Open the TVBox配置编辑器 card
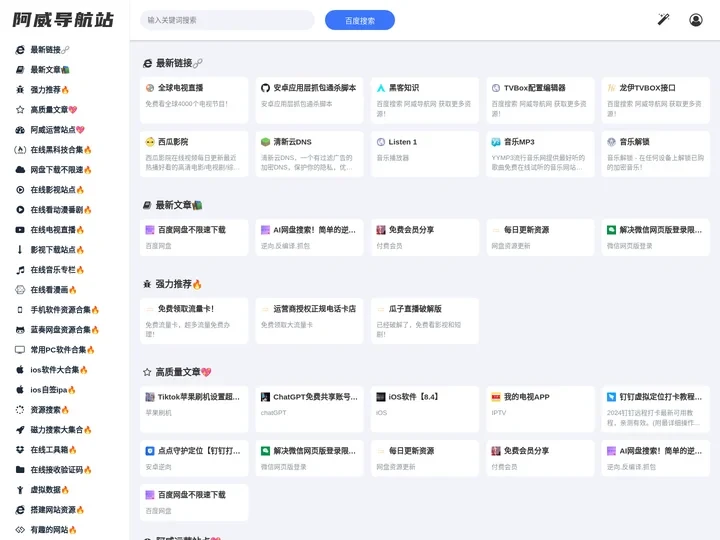This screenshot has width=720, height=540. click(540, 100)
